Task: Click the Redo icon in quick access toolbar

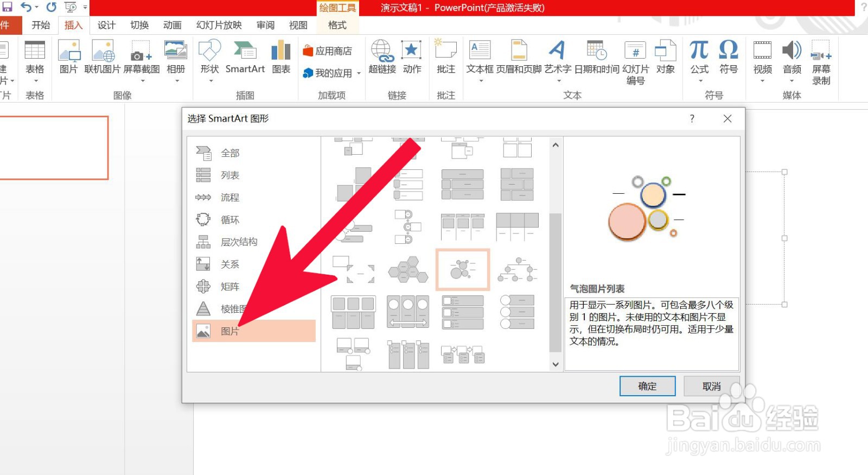Action: (52, 7)
